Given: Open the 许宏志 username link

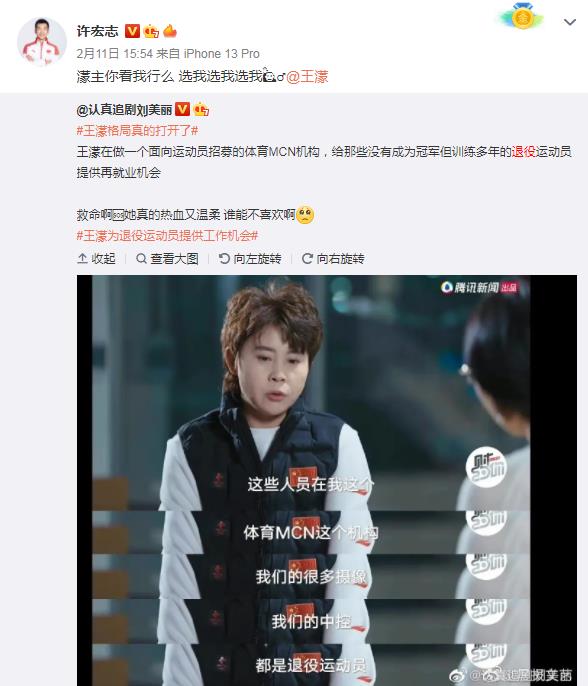Looking at the screenshot, I should click(98, 31).
